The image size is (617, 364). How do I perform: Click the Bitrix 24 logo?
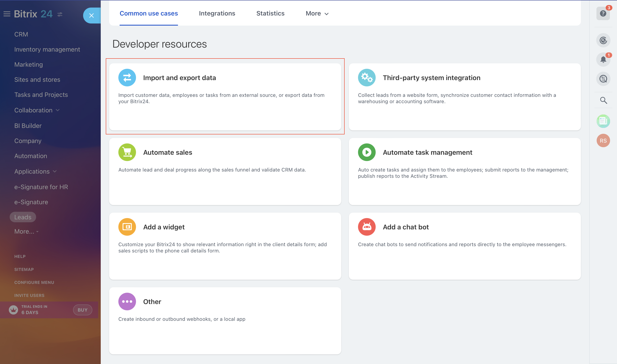click(x=33, y=14)
